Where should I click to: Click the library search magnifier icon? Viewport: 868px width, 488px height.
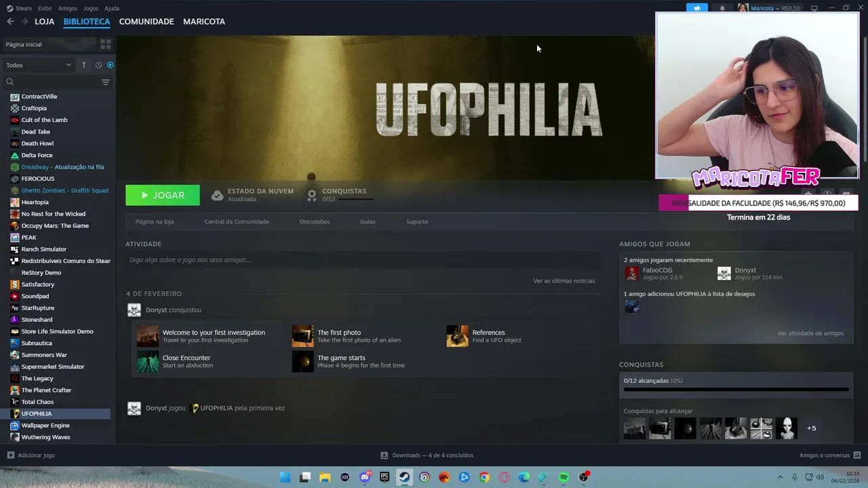pyautogui.click(x=9, y=82)
